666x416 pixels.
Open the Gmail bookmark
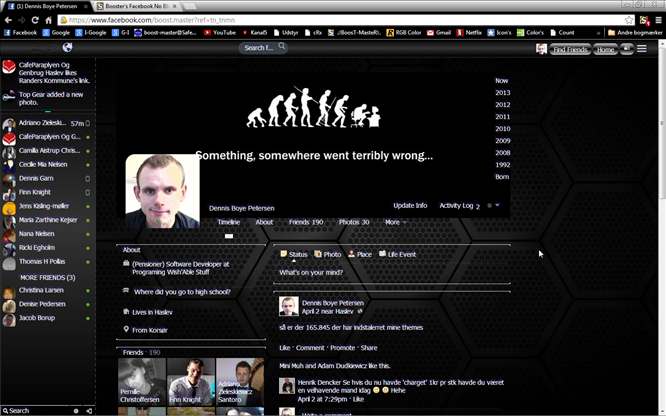pyautogui.click(x=439, y=32)
